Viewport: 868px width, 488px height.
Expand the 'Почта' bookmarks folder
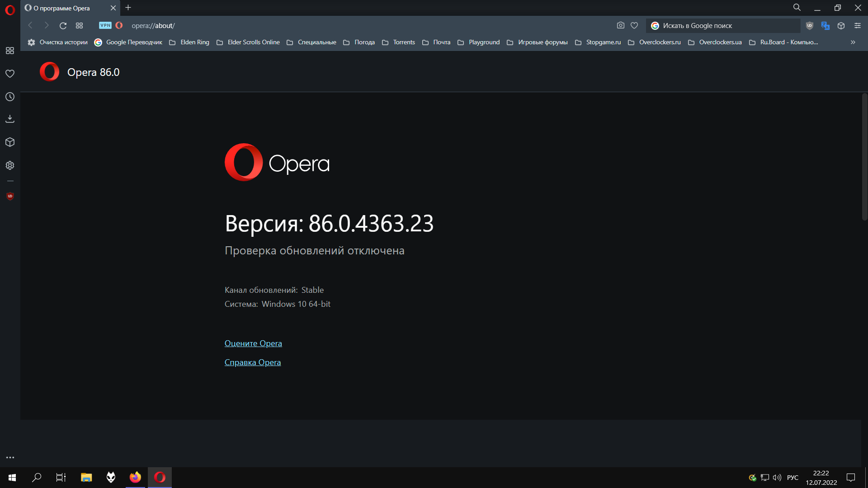coord(436,42)
